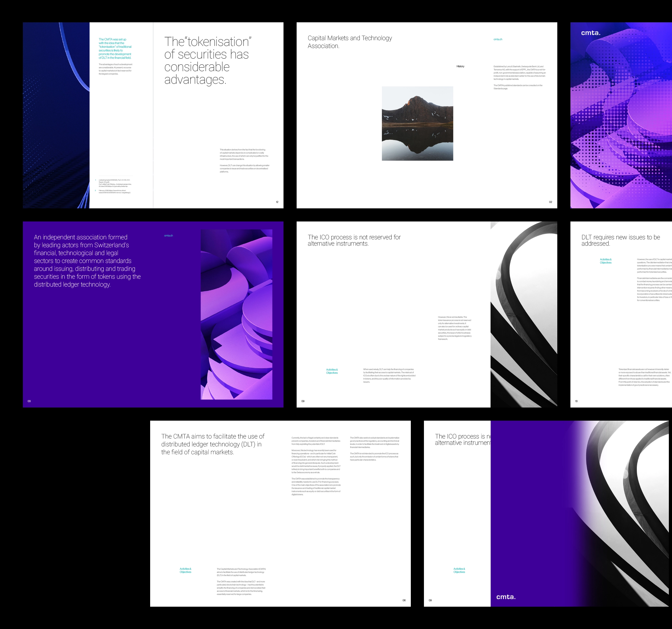Click page number 03 on purple page
Image resolution: width=672 pixels, height=629 pixels.
(x=29, y=401)
